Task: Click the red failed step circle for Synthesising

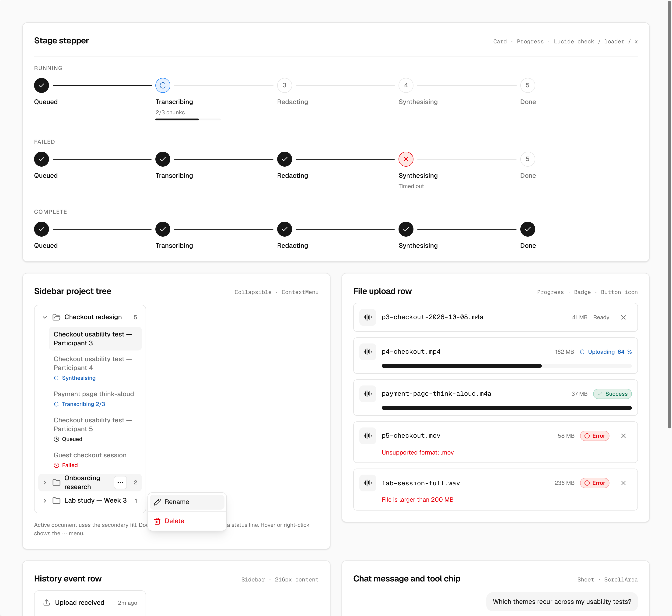Action: click(406, 159)
